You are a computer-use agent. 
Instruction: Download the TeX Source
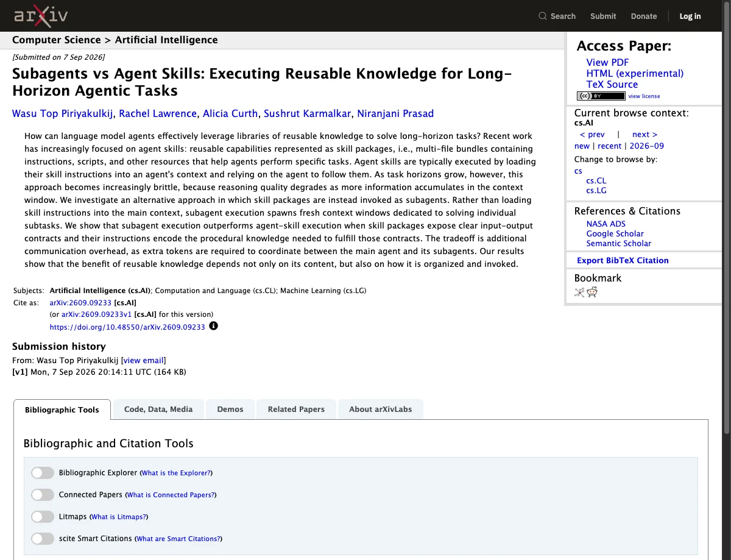tap(612, 84)
